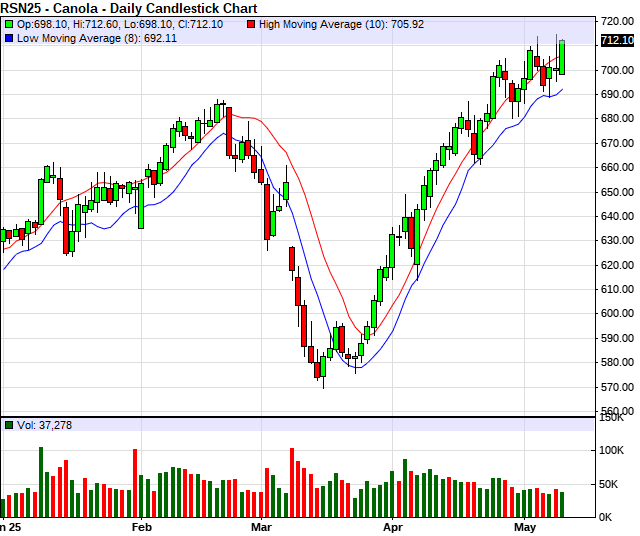Select the 712.10 current price tag
The image size is (640, 536).
point(617,40)
